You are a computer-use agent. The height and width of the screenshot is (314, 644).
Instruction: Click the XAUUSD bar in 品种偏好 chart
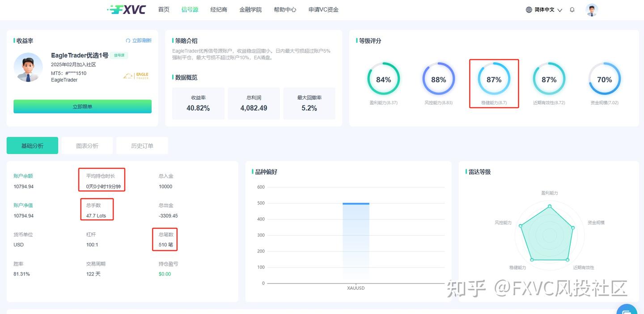click(x=356, y=243)
